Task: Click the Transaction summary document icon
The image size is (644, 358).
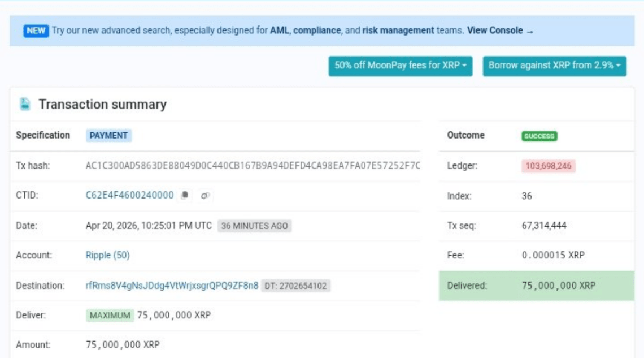Action: (x=24, y=102)
